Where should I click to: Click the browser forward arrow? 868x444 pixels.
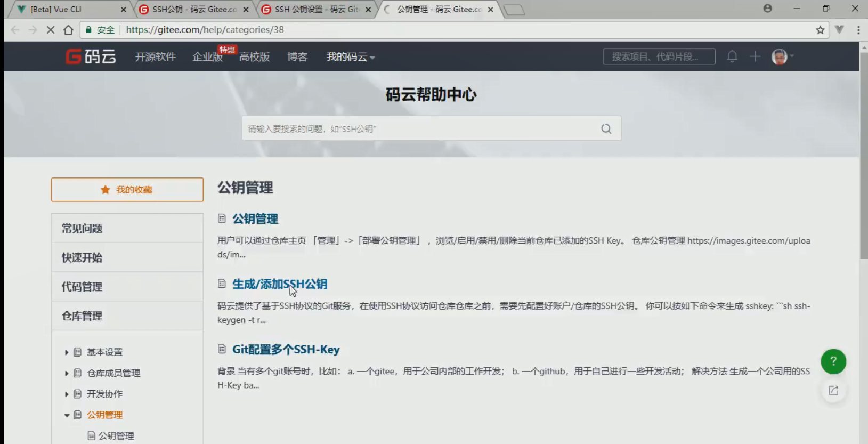pos(33,30)
